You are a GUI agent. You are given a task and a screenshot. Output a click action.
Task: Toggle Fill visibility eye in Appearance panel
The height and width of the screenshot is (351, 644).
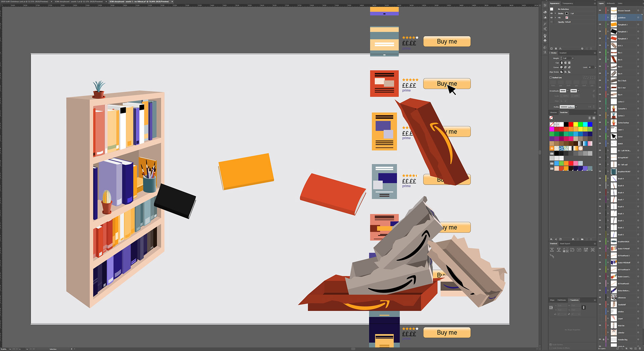(551, 17)
